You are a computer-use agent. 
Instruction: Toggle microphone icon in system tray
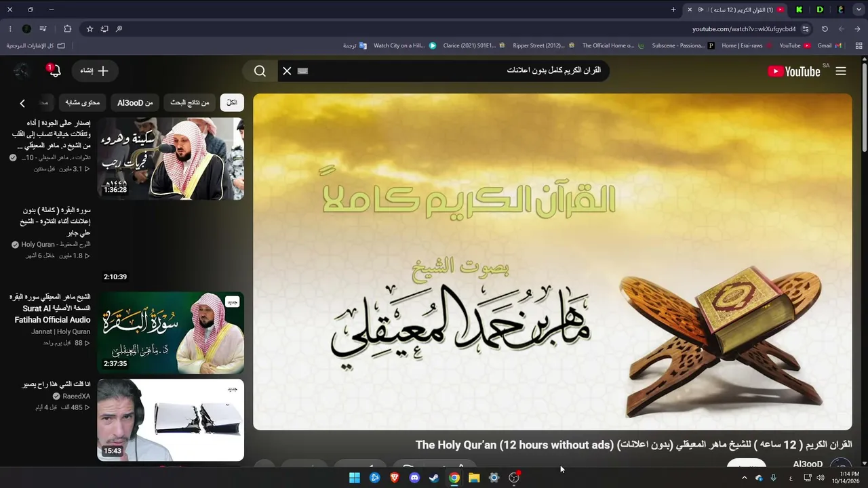click(773, 478)
